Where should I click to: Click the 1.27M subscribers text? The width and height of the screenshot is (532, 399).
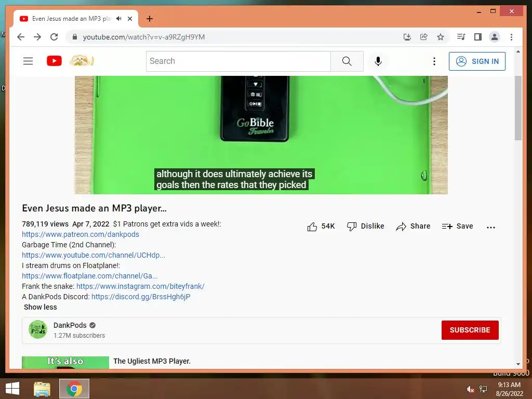point(79,336)
